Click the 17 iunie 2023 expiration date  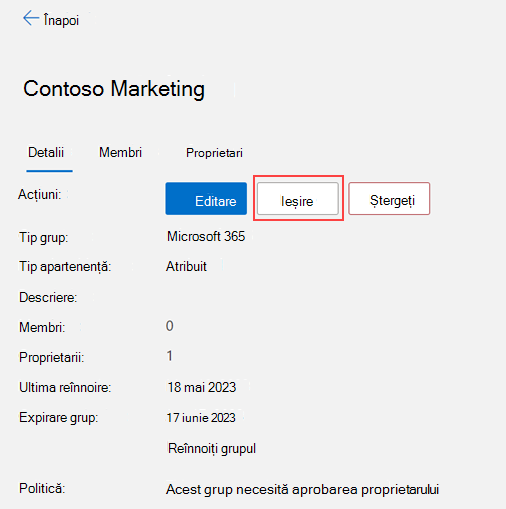tap(201, 418)
